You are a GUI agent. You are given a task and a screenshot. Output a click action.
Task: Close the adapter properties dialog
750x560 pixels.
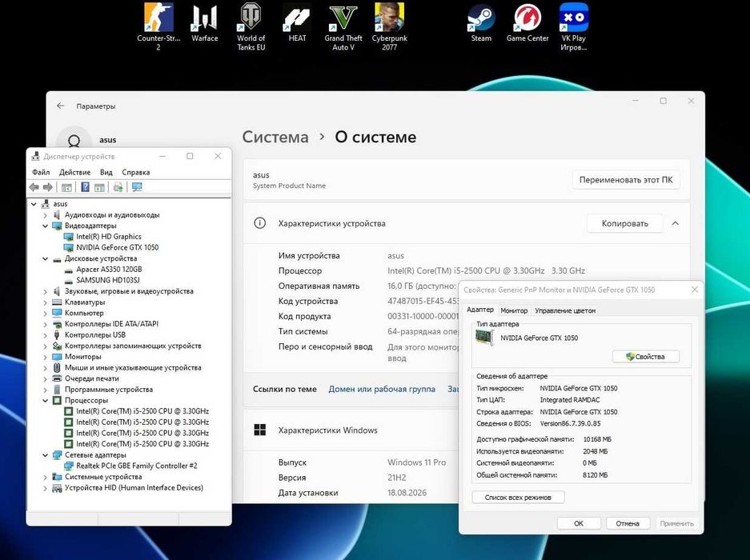coord(695,290)
